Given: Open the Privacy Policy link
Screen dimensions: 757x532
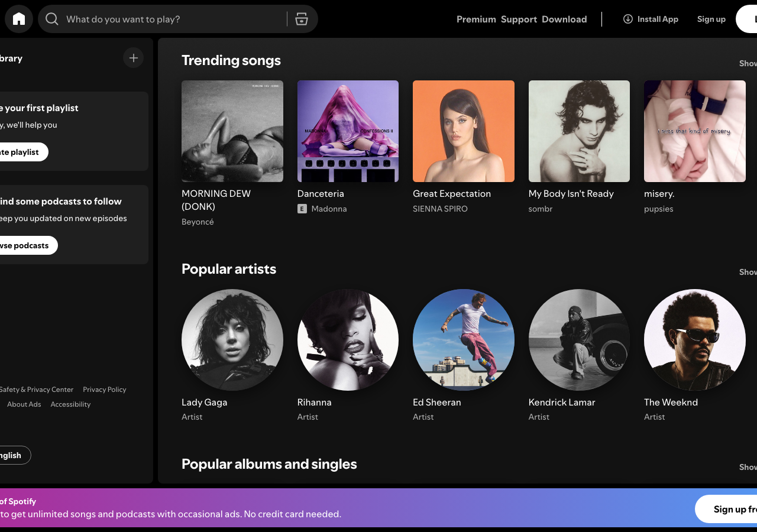Looking at the screenshot, I should [x=105, y=390].
